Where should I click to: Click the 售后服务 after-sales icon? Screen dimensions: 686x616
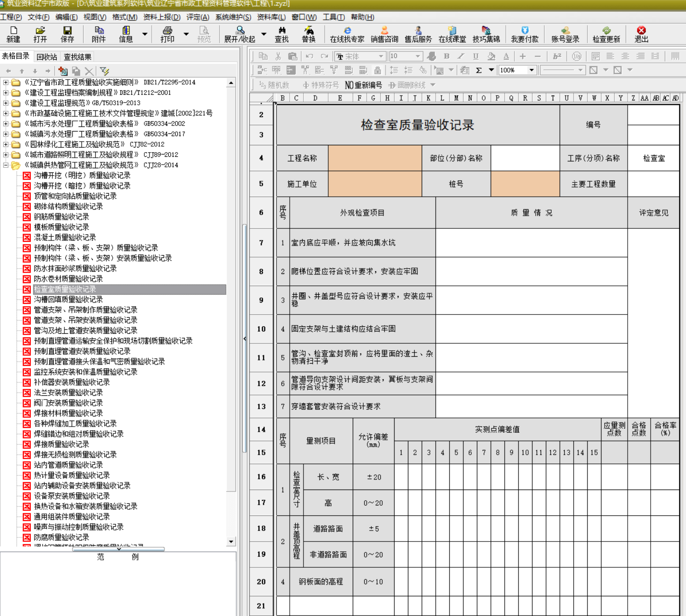tap(418, 34)
